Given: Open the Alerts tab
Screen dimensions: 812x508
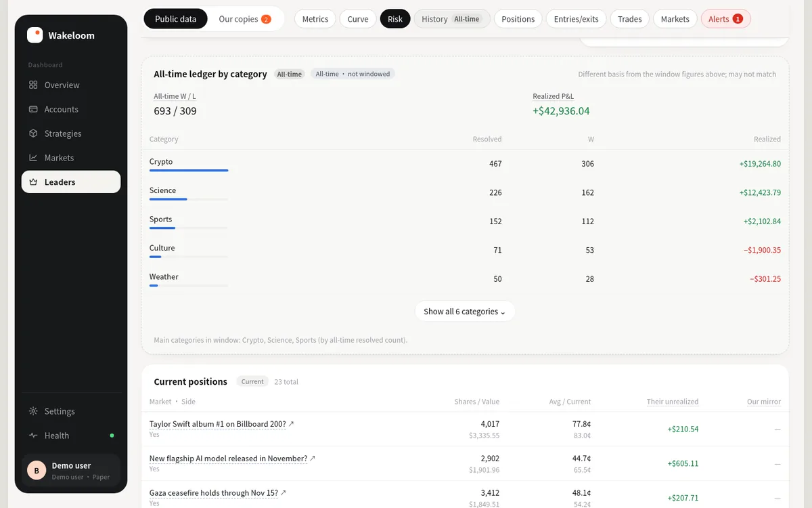Looking at the screenshot, I should 726,19.
